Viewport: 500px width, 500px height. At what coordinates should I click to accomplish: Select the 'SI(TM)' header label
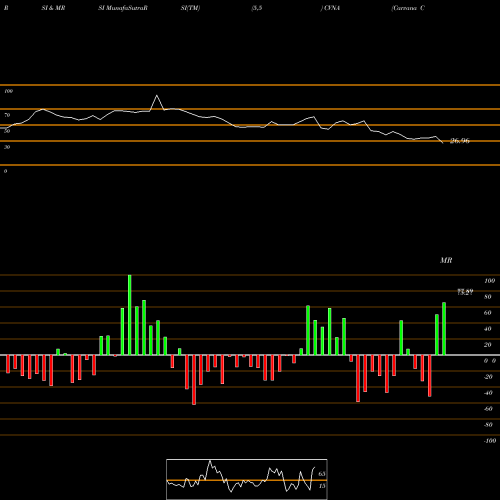tap(190, 8)
